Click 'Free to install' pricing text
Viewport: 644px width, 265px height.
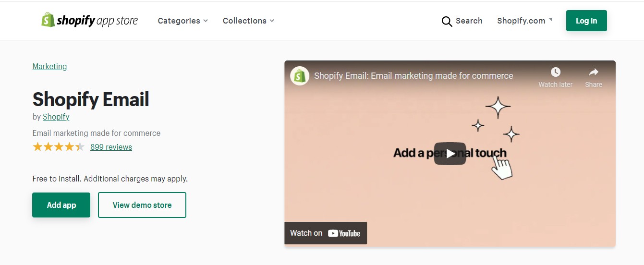point(110,179)
